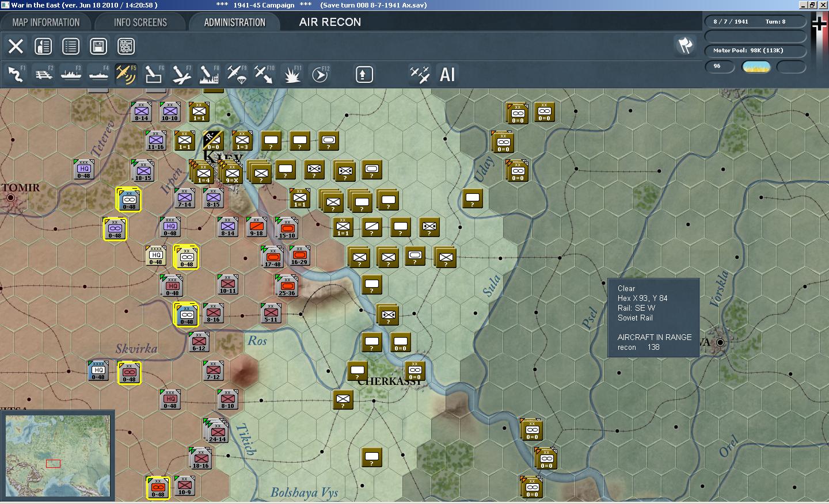Click the Motor Pool: 98K (113K) readout
829x504 pixels.
click(748, 51)
